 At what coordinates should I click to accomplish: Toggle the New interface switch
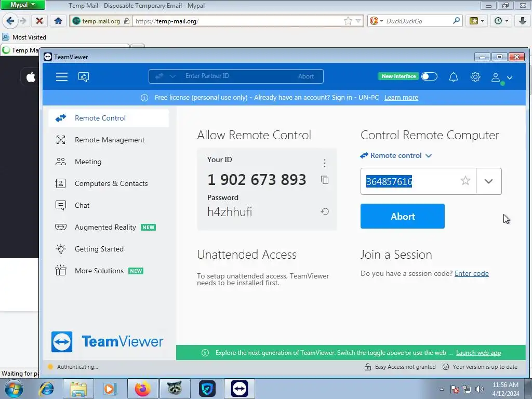(x=429, y=76)
